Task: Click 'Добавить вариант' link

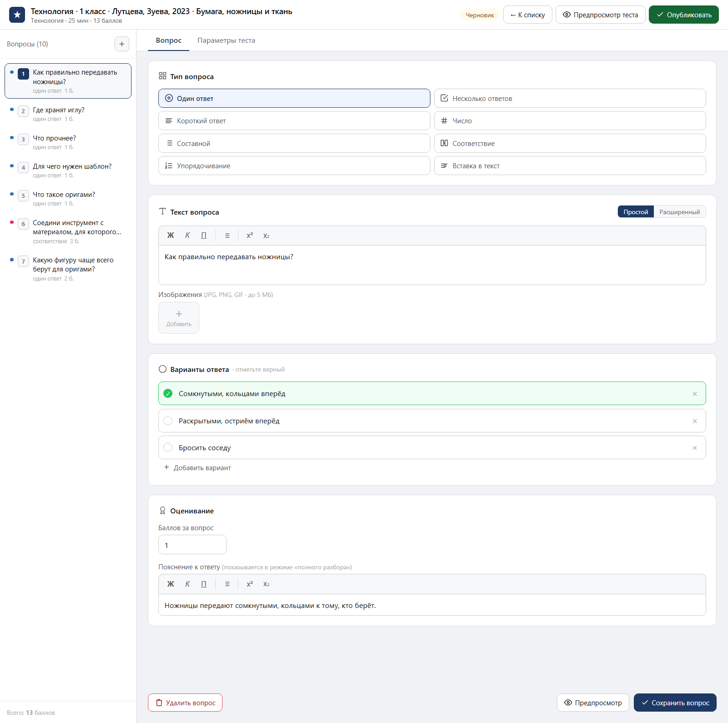Action: pos(197,467)
